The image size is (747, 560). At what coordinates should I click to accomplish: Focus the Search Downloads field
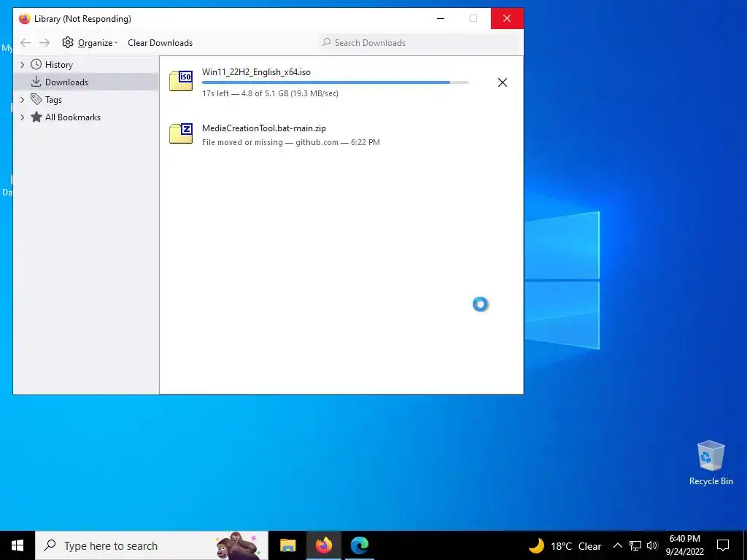[419, 43]
